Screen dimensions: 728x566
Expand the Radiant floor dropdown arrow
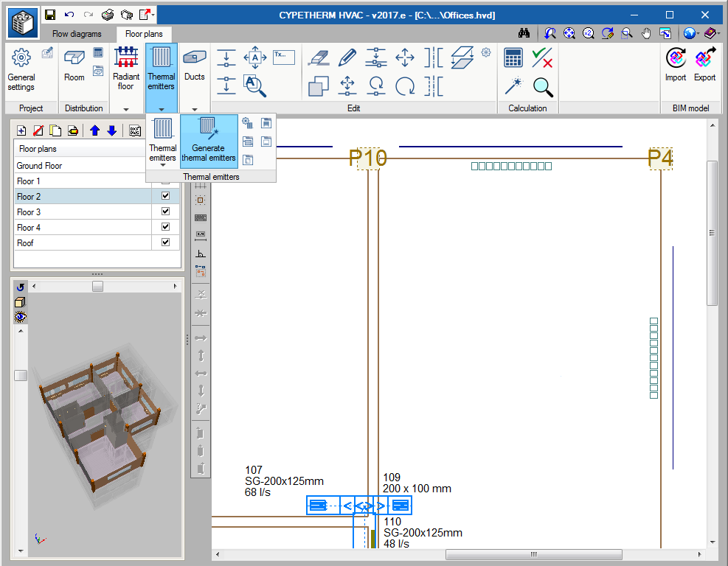coord(126,109)
